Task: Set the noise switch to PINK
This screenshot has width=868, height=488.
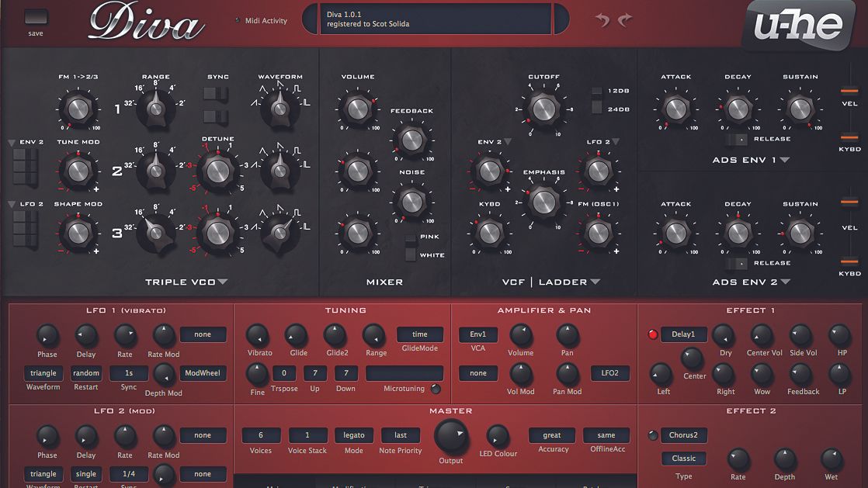Action: (x=410, y=238)
